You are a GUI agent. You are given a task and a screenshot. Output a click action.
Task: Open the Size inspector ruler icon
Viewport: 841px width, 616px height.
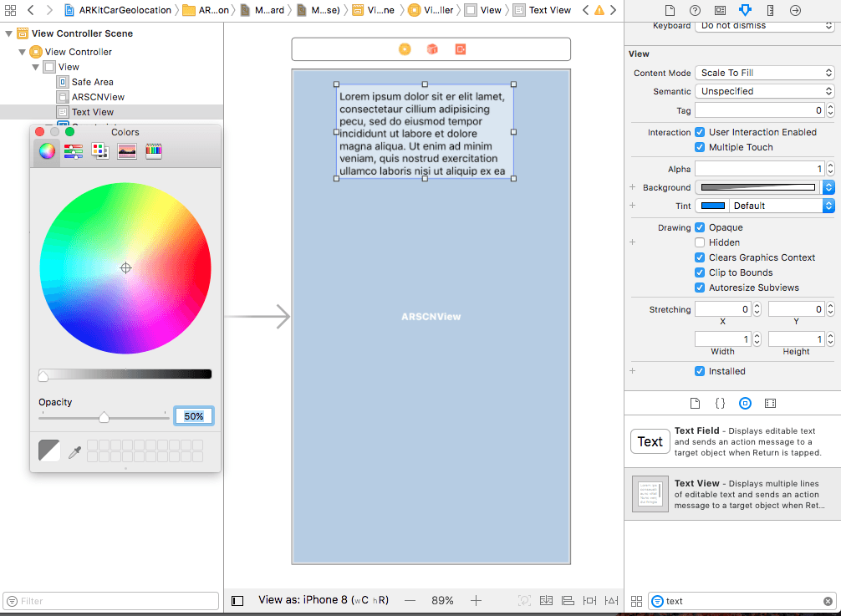coord(770,10)
